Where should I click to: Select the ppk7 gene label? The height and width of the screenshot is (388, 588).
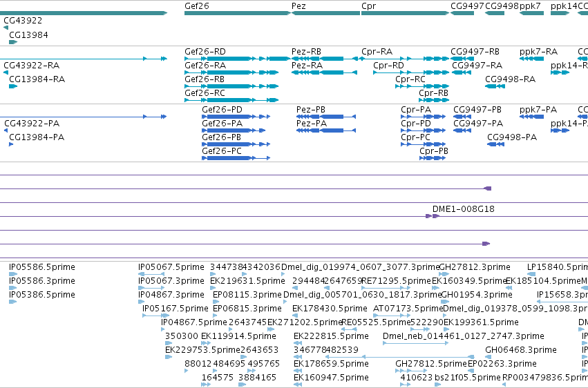530,6
